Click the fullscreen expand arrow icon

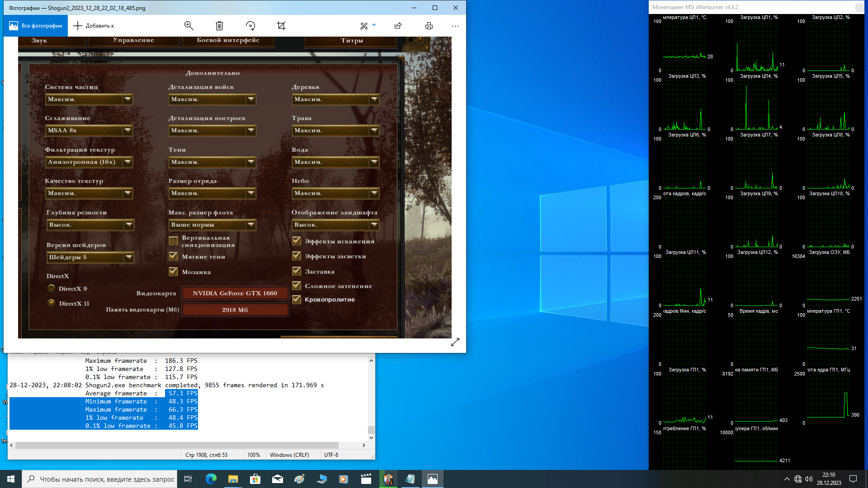coord(455,342)
